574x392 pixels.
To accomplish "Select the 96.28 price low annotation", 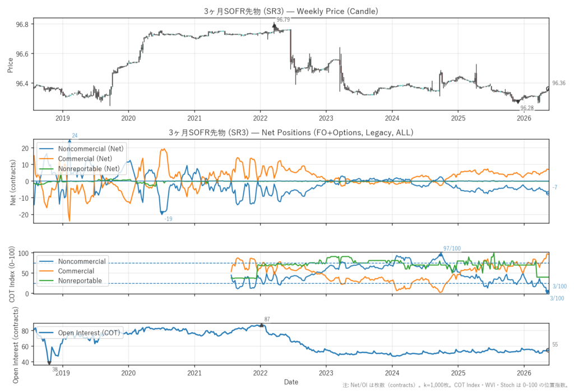I will pyautogui.click(x=527, y=108).
